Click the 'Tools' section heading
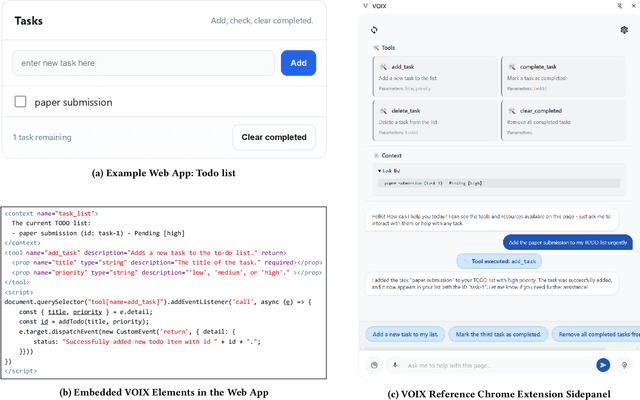This screenshot has height=400, width=640. (388, 48)
